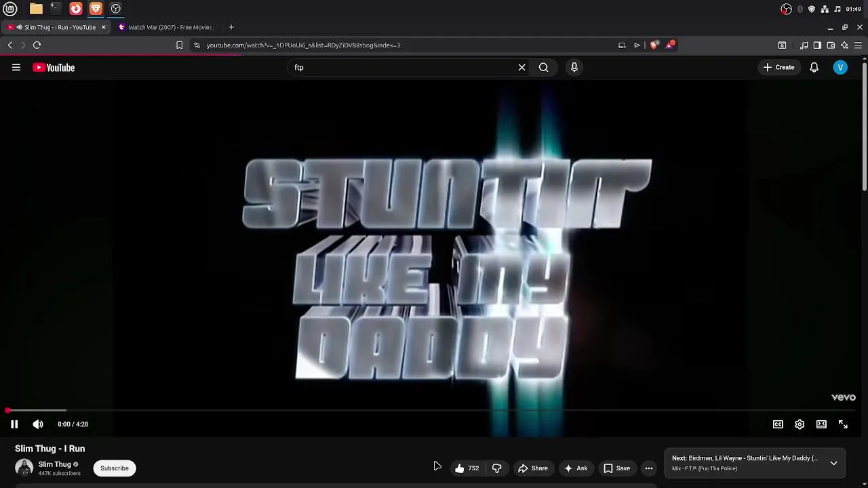
Task: Click the play-arrow icon in the address bar
Action: pos(637,45)
